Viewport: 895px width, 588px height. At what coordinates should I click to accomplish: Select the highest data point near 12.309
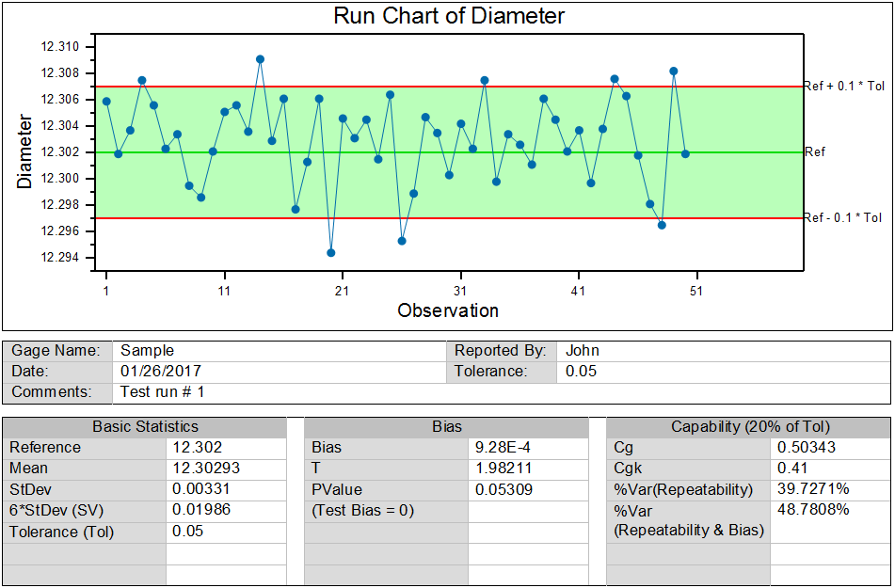pyautogui.click(x=260, y=59)
